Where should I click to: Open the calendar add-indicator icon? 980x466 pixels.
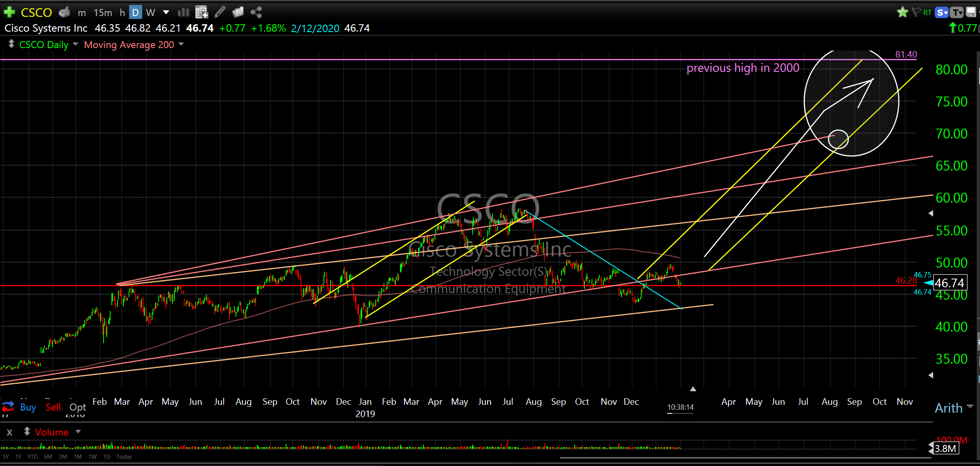point(201,12)
